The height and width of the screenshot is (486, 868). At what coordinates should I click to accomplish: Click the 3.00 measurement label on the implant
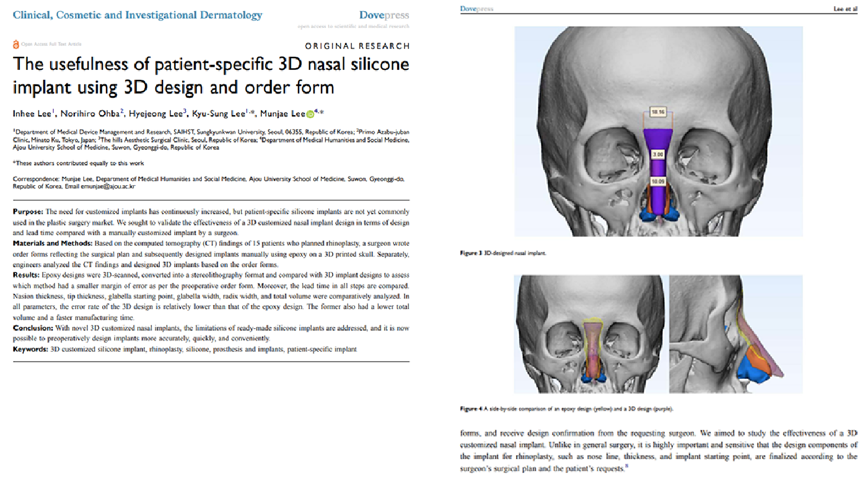tap(657, 154)
